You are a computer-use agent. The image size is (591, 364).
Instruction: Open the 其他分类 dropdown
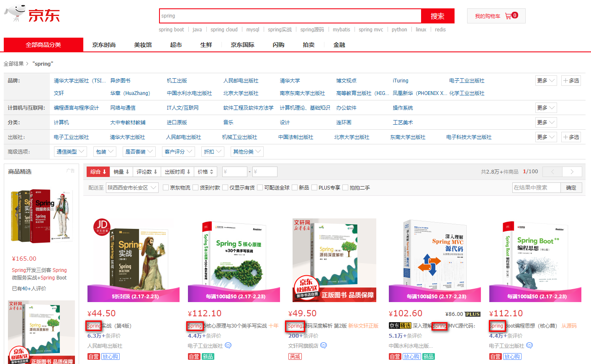247,151
